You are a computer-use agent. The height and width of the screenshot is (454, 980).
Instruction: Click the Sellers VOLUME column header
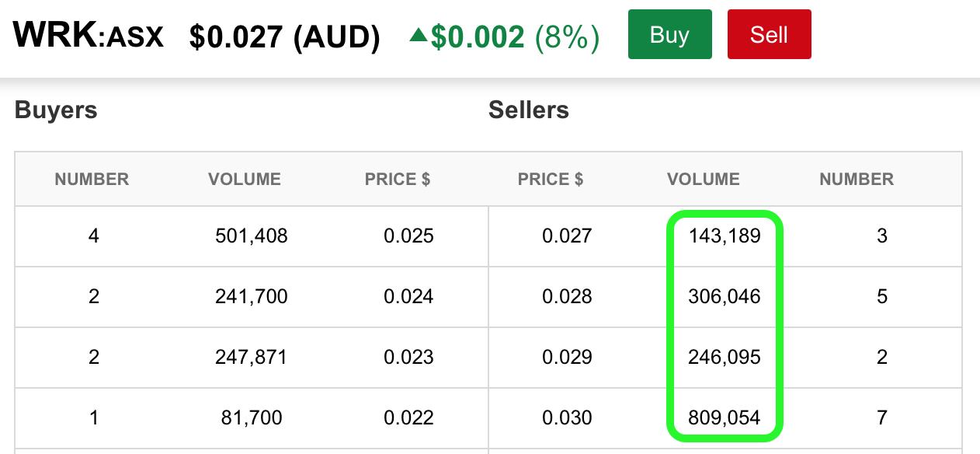tap(704, 180)
